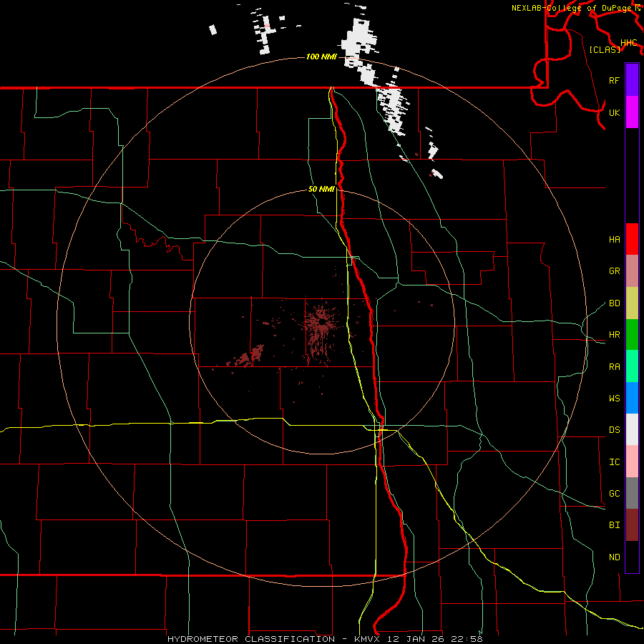
Task: Click the "RF" legend label
Action: [x=614, y=80]
